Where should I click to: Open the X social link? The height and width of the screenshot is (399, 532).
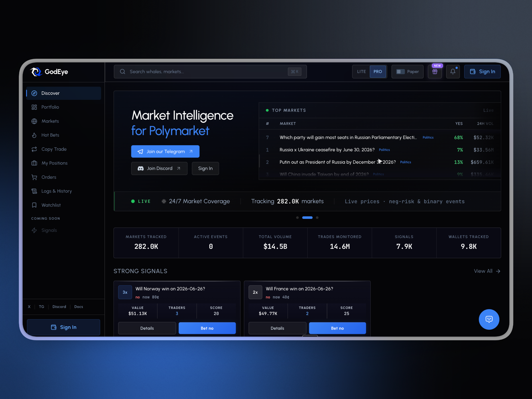(x=29, y=307)
